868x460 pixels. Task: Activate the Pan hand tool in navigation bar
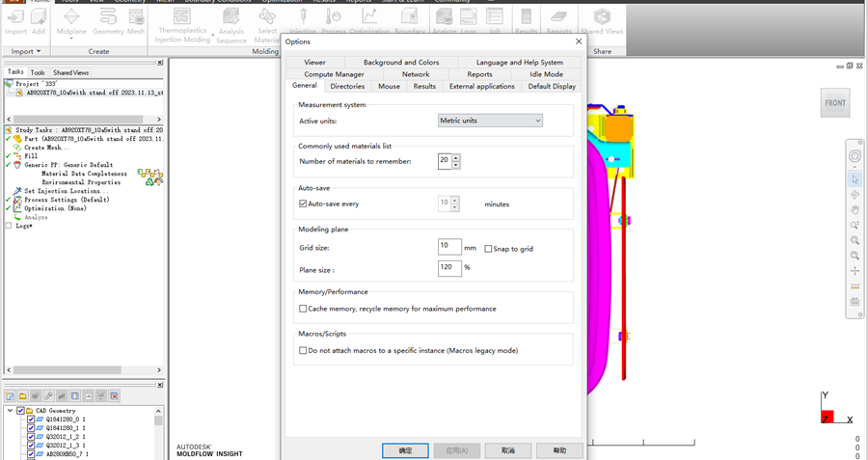coord(854,210)
